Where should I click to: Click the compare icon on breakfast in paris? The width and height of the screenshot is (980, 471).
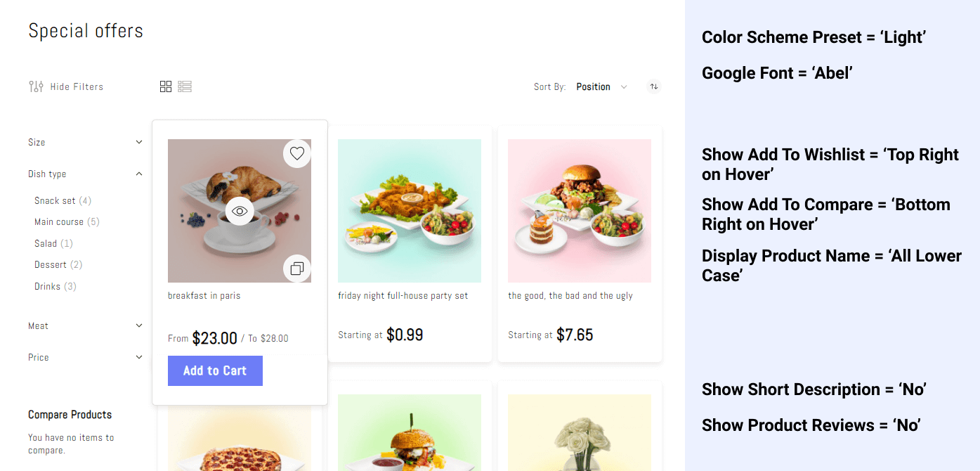pos(297,269)
